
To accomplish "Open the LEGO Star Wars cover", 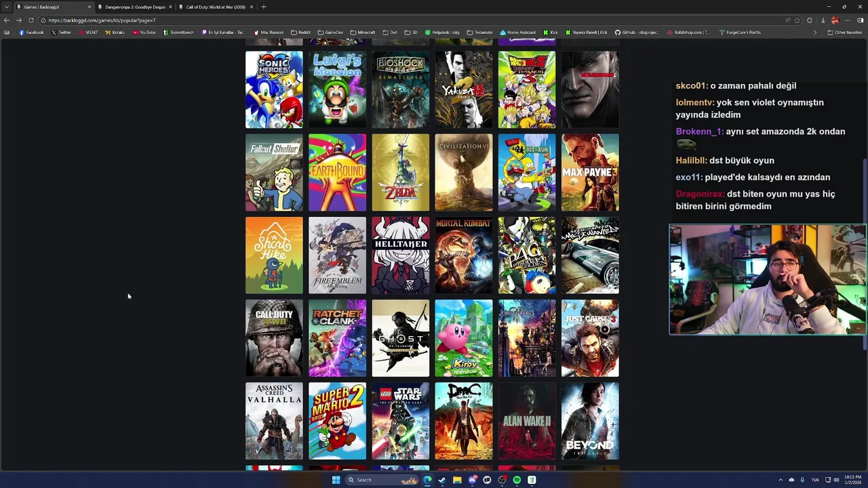I will [x=400, y=421].
